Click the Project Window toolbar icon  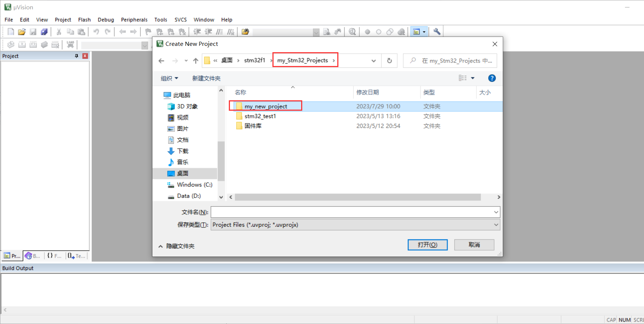pyautogui.click(x=417, y=32)
